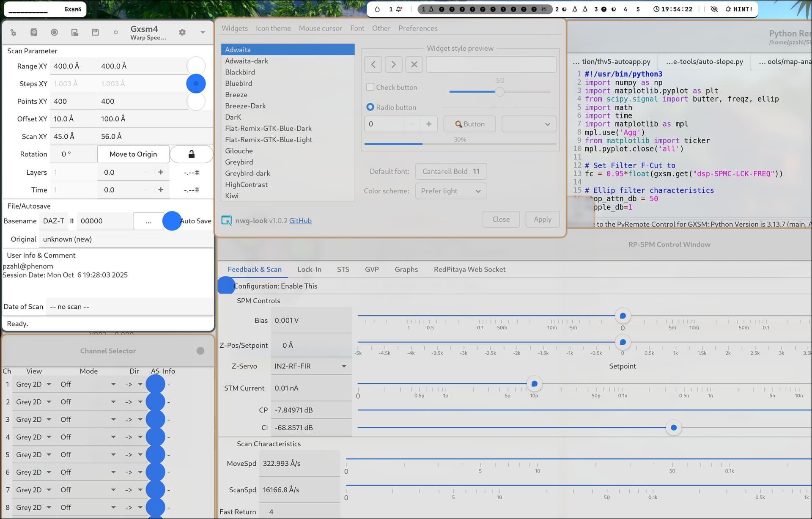This screenshot has height=519, width=812.
Task: Click the Bias slider handle
Action: pos(623,316)
